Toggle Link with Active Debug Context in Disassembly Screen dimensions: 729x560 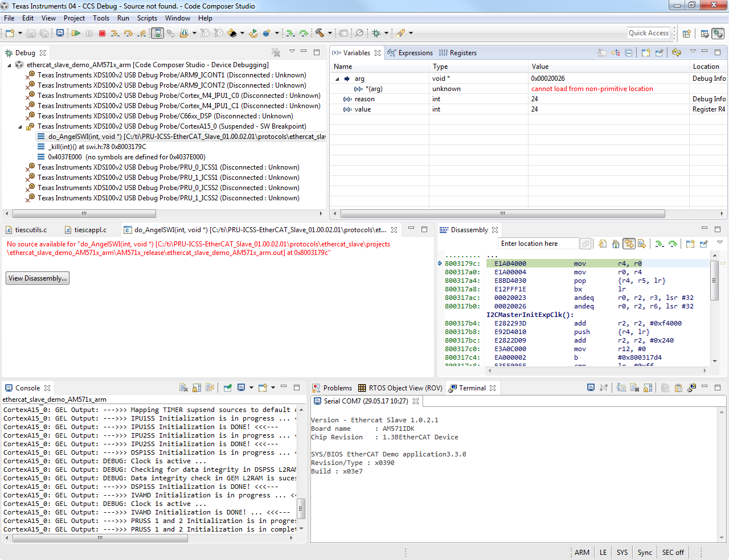point(629,244)
